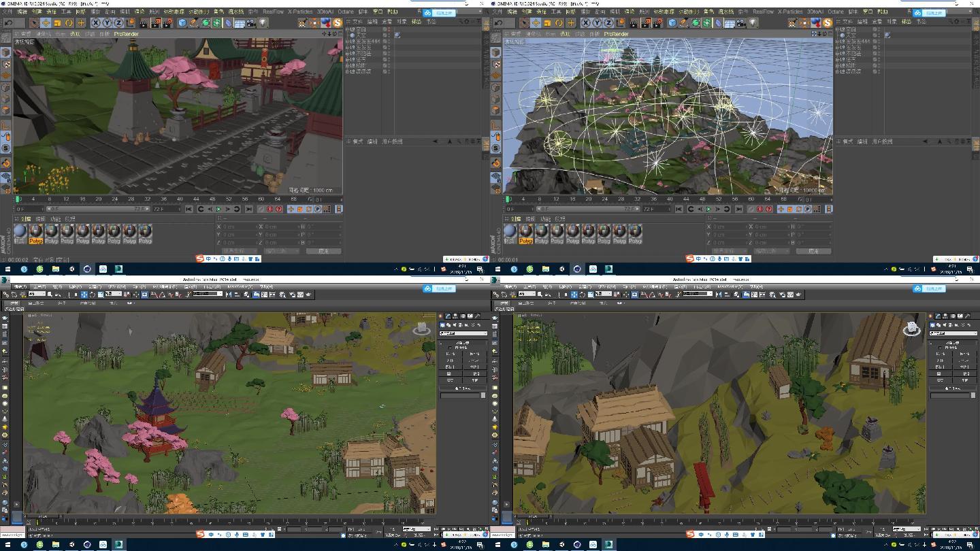Click the Undo icon in top-left Cinema 4D

[x=8, y=22]
